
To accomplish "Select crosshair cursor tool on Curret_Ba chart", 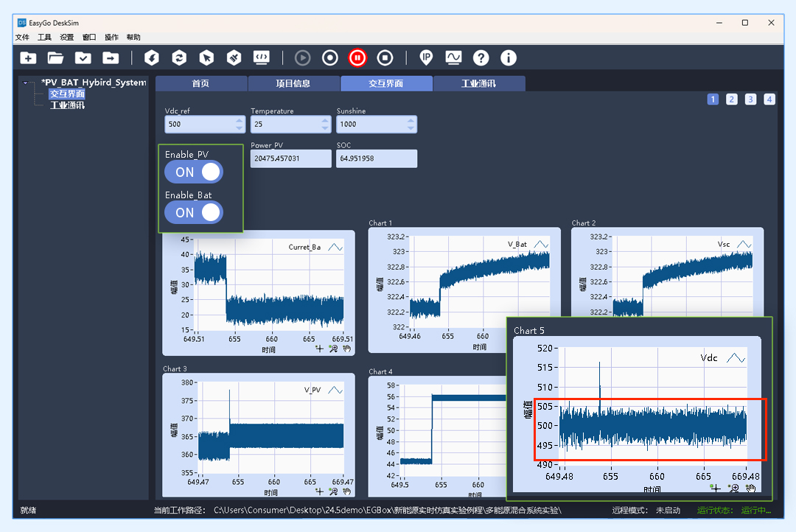I will (x=319, y=349).
